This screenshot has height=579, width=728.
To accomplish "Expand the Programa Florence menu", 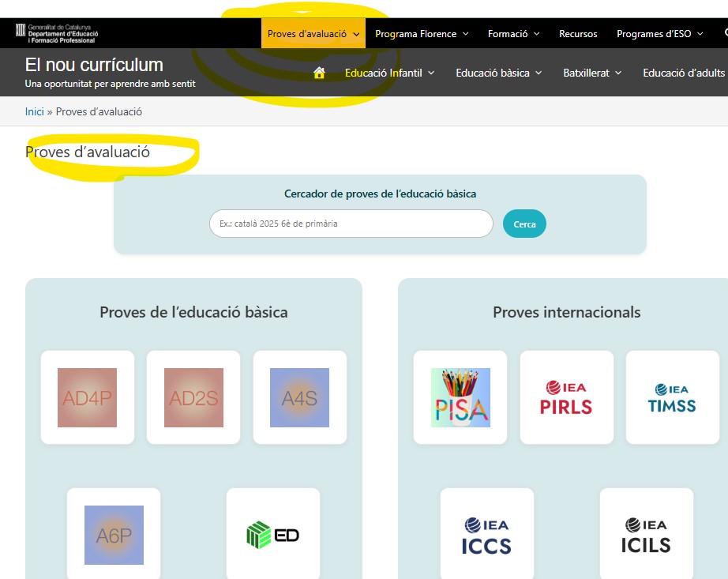I will [422, 34].
